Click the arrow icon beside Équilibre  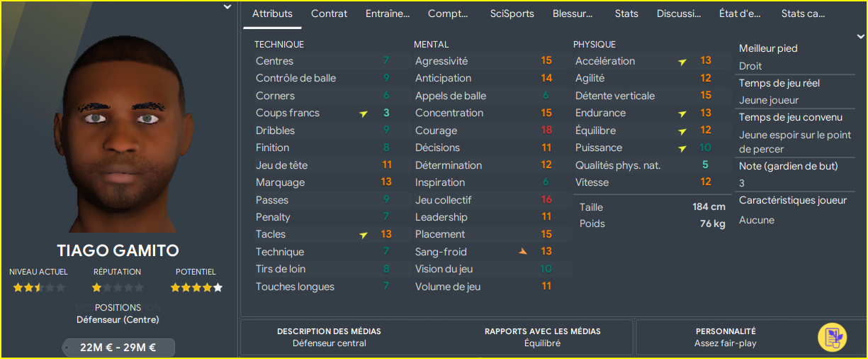(x=682, y=131)
